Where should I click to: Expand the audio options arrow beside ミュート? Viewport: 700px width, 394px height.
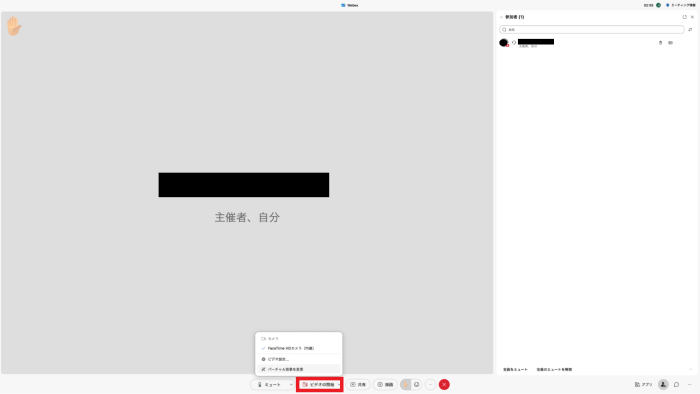291,384
